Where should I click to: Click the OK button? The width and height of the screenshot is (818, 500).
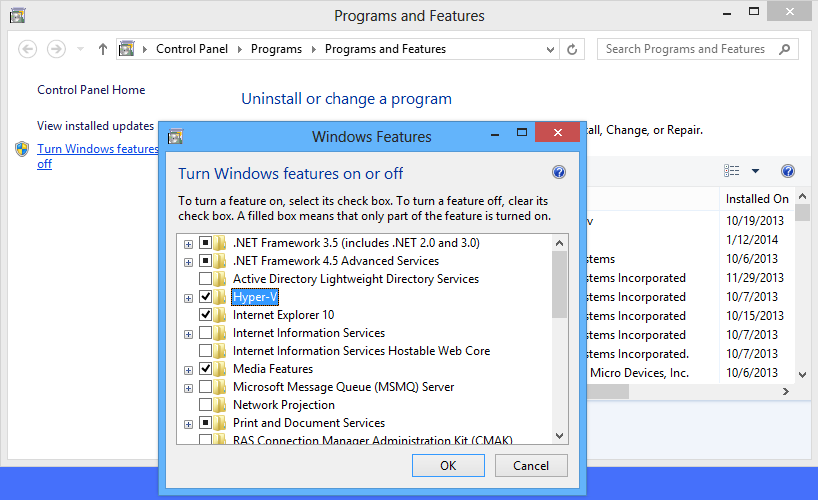click(448, 465)
